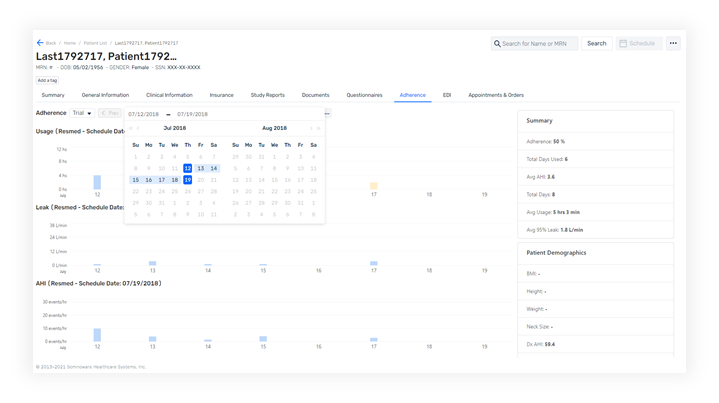Click the more button beside the date range
The height and width of the screenshot is (403, 719).
(327, 113)
